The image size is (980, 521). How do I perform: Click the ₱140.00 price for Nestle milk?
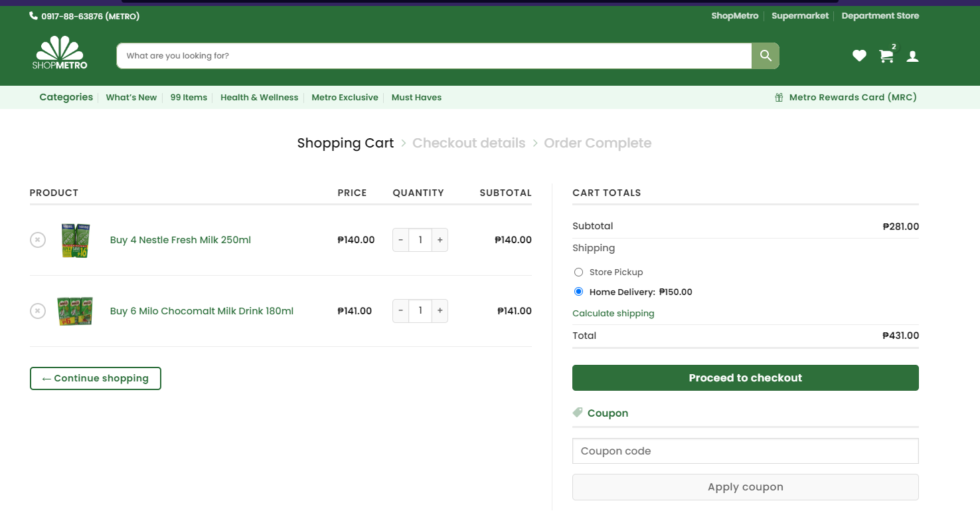356,240
